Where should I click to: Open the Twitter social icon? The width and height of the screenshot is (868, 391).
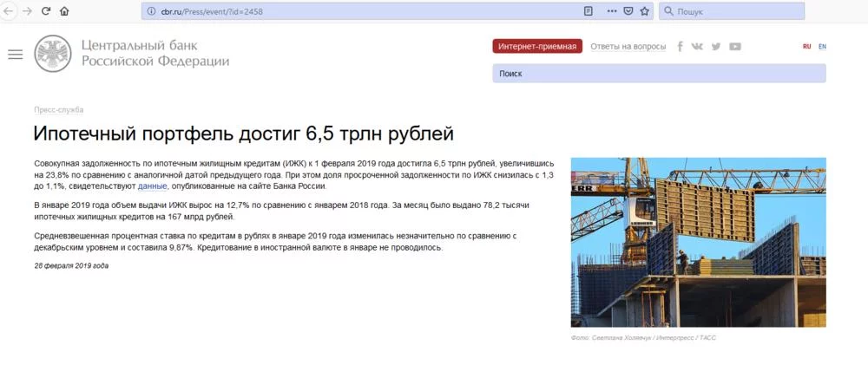pyautogui.click(x=716, y=47)
